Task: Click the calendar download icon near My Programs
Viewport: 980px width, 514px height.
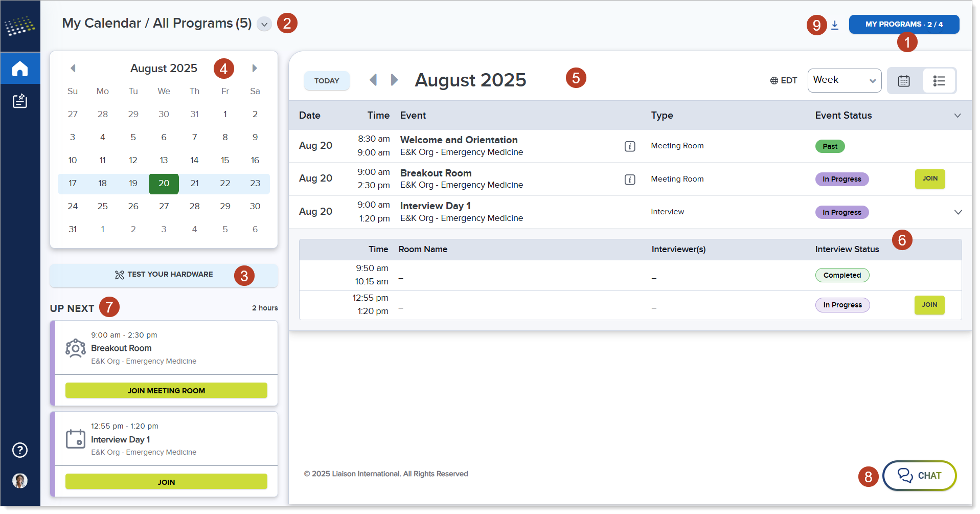Action: click(x=834, y=25)
